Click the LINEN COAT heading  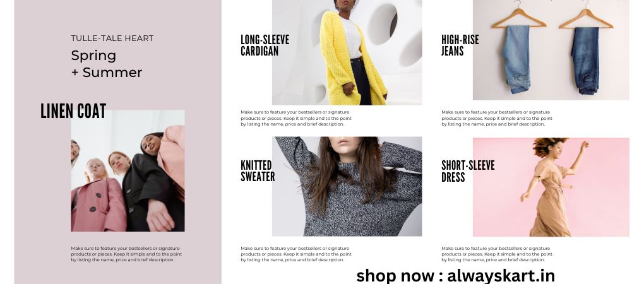tap(73, 111)
